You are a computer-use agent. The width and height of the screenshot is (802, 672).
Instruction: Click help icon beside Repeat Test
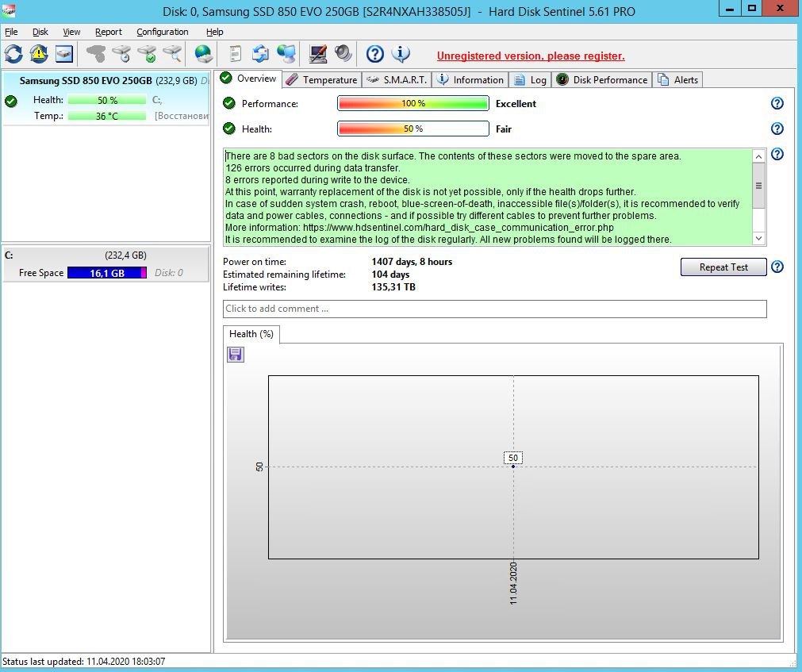777,267
